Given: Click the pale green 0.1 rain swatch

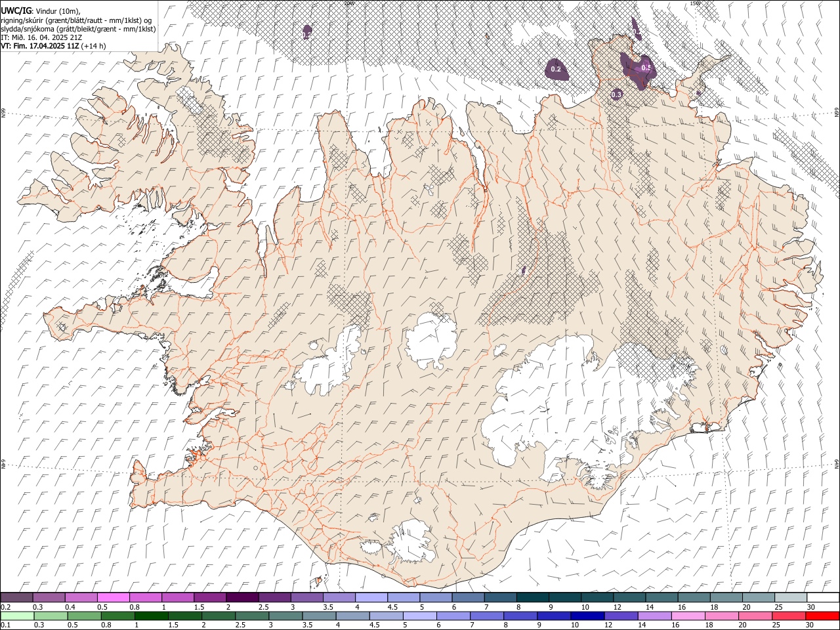Looking at the screenshot, I should click(18, 616).
